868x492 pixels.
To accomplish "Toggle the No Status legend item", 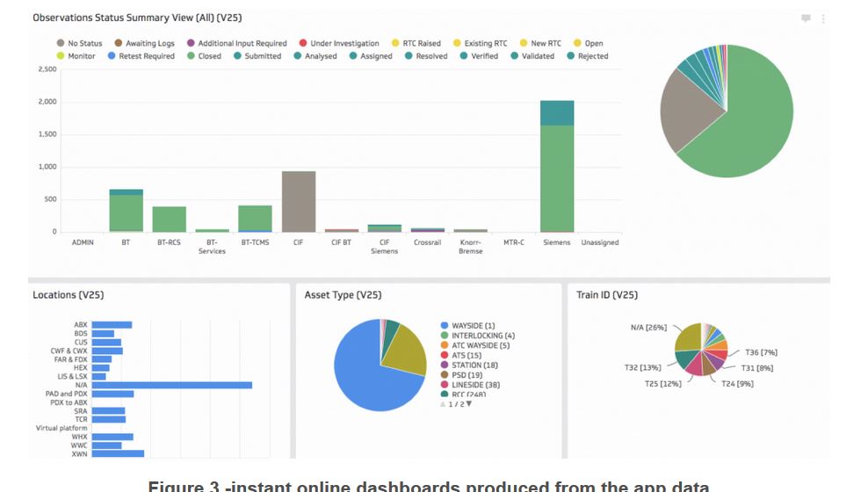I will [80, 43].
